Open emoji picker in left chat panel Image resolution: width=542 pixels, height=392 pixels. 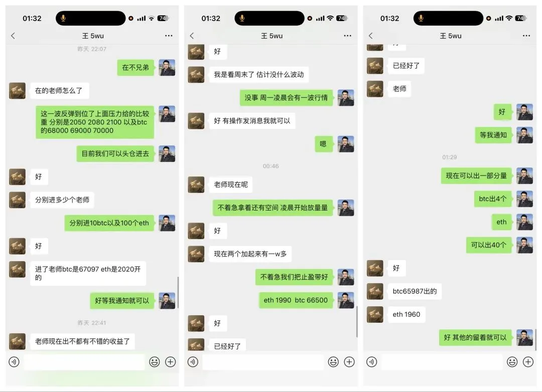pos(155,361)
